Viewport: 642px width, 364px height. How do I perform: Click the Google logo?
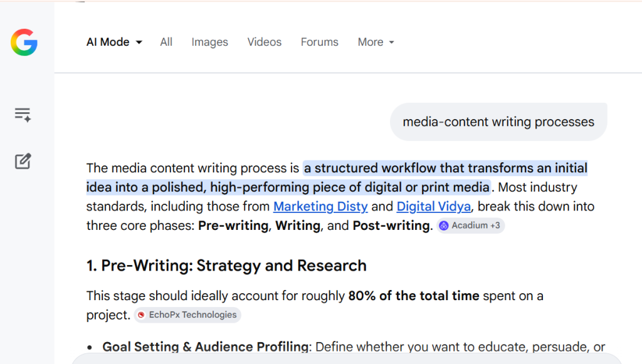(x=24, y=43)
